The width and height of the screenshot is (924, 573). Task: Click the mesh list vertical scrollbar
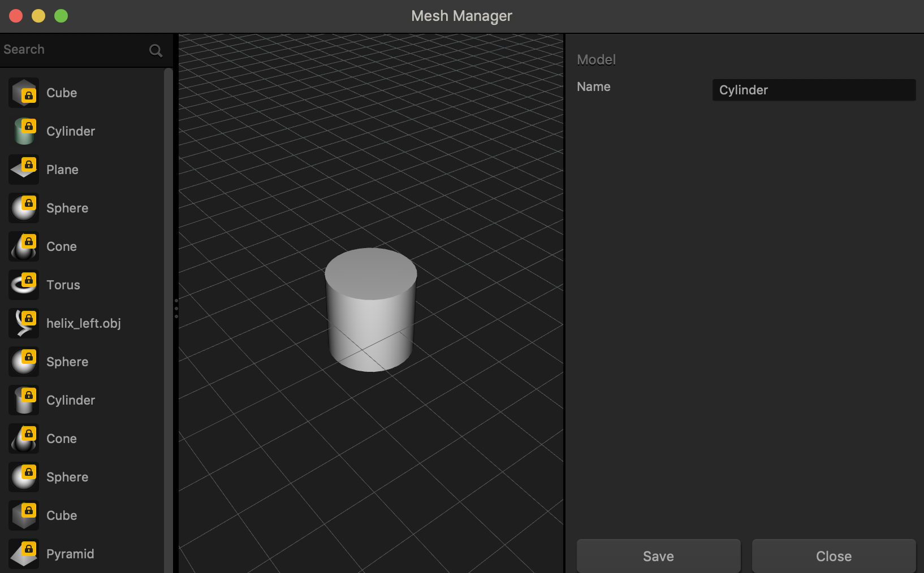(168, 320)
